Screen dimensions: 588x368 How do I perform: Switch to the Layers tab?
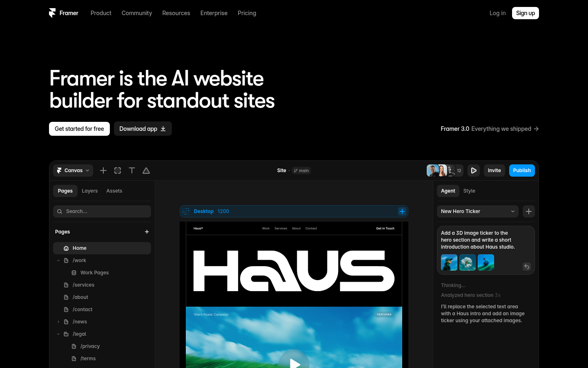90,191
